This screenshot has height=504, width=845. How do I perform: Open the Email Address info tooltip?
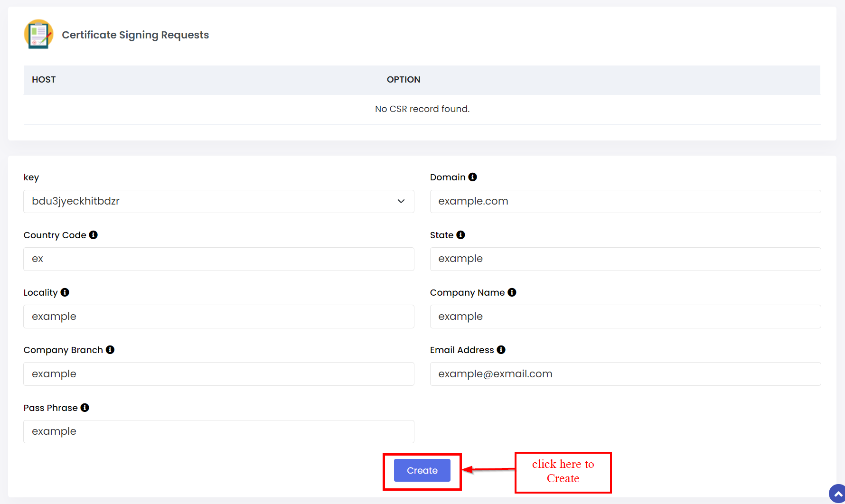tap(501, 350)
